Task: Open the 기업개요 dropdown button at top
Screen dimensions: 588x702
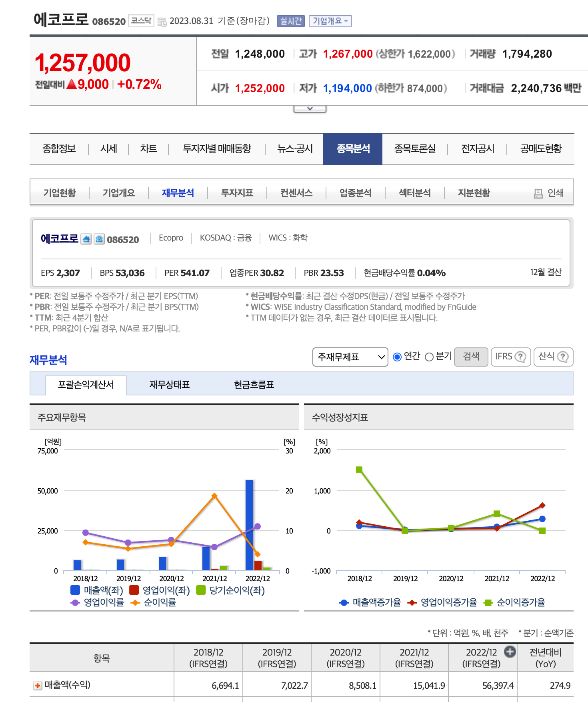Action: click(x=330, y=21)
